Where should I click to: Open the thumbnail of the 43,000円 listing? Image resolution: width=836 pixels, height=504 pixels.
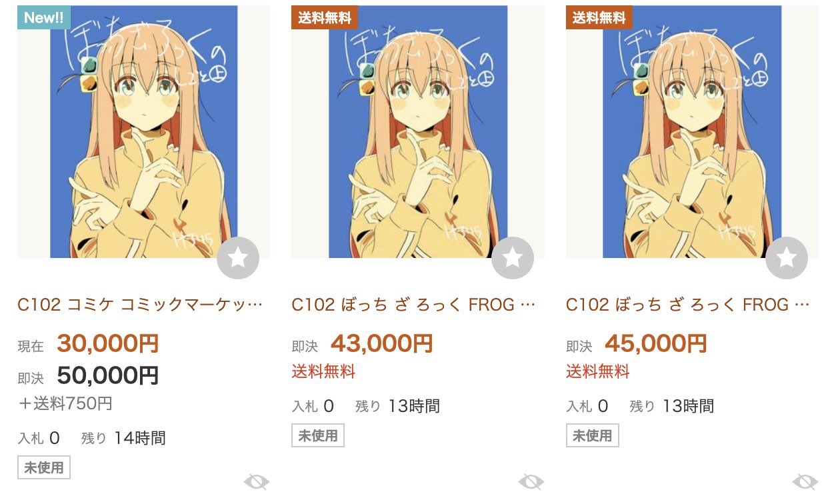point(418,131)
